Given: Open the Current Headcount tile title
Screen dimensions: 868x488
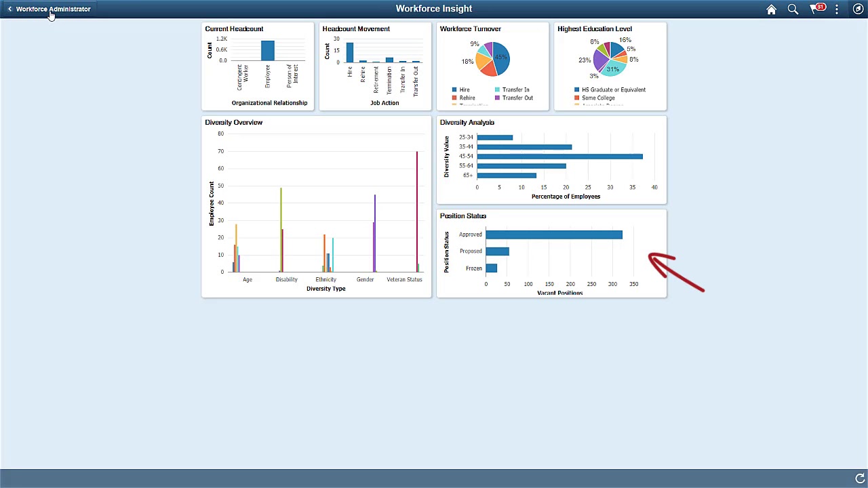Looking at the screenshot, I should pyautogui.click(x=234, y=28).
